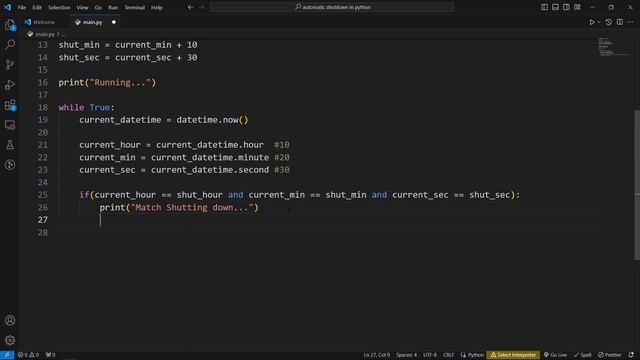The height and width of the screenshot is (360, 640).
Task: Click the 'while' keyword on line 18
Action: [x=71, y=107]
